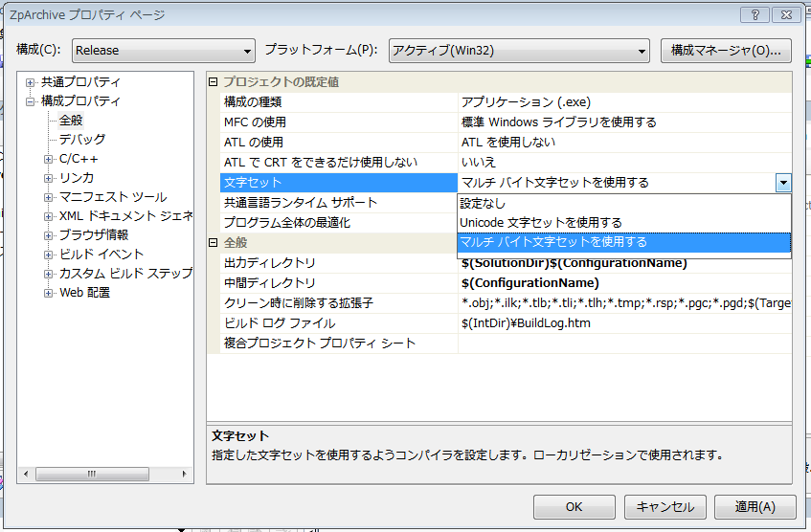Viewport: 811px width, 532px height.
Task: Expand the C/C++ tree node
Action: [48, 159]
